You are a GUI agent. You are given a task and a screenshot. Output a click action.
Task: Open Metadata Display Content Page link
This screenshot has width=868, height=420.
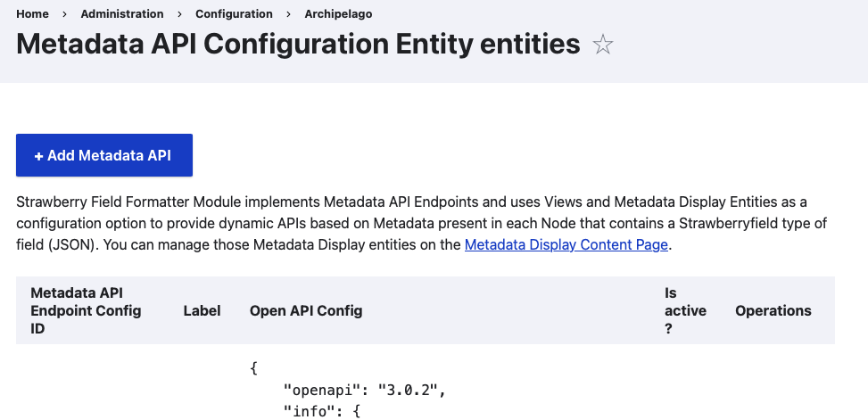[566, 244]
